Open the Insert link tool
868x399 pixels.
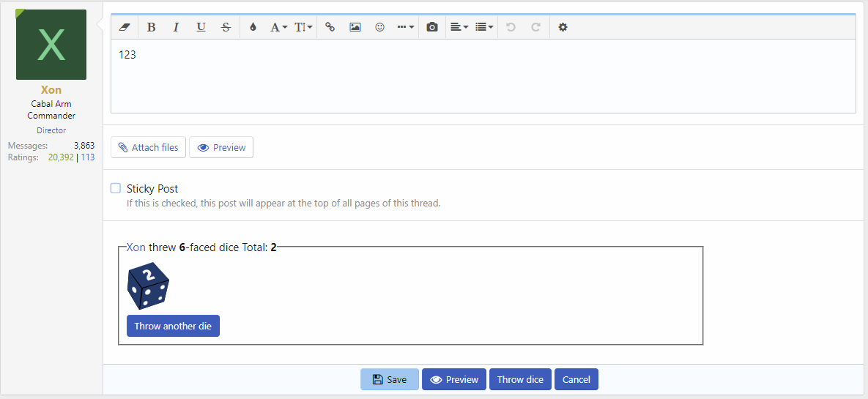[x=330, y=27]
